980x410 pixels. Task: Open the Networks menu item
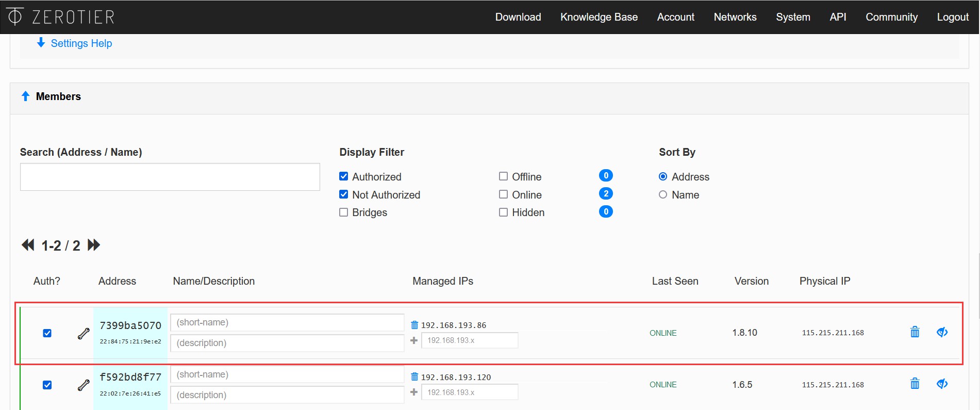click(735, 17)
